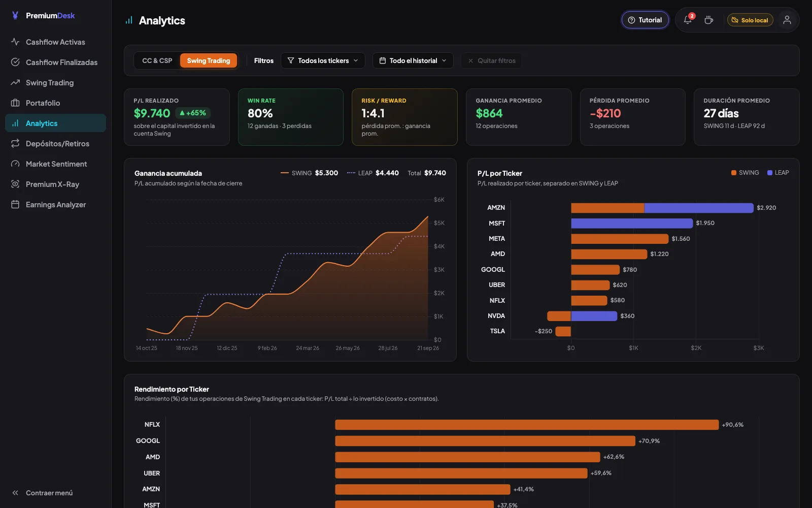Navigate to Swing Trading in sidebar

point(55,82)
